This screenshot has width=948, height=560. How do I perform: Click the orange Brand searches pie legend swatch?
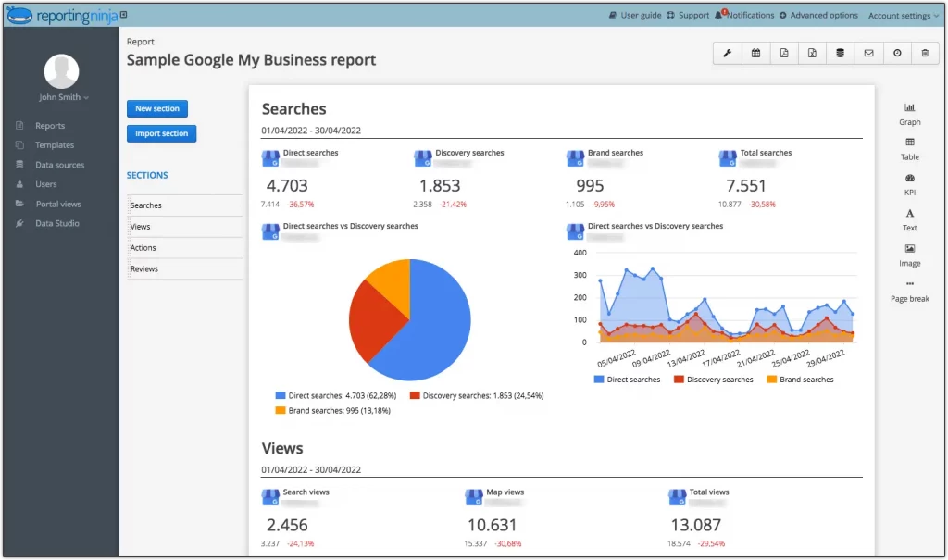[280, 411]
